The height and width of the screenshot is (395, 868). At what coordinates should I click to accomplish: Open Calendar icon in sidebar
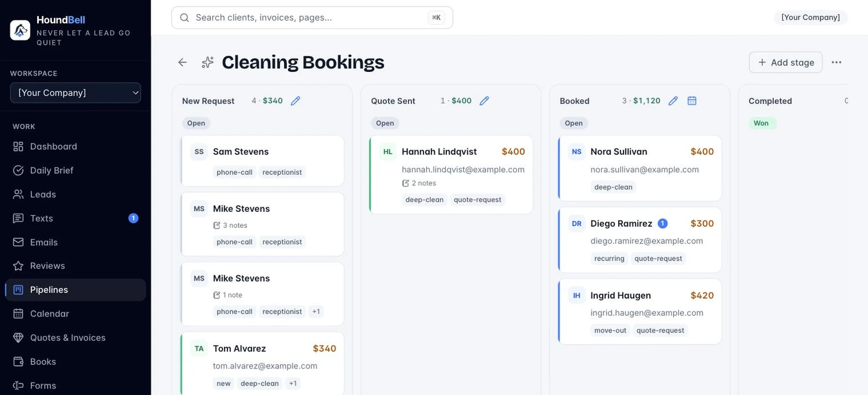coord(18,314)
